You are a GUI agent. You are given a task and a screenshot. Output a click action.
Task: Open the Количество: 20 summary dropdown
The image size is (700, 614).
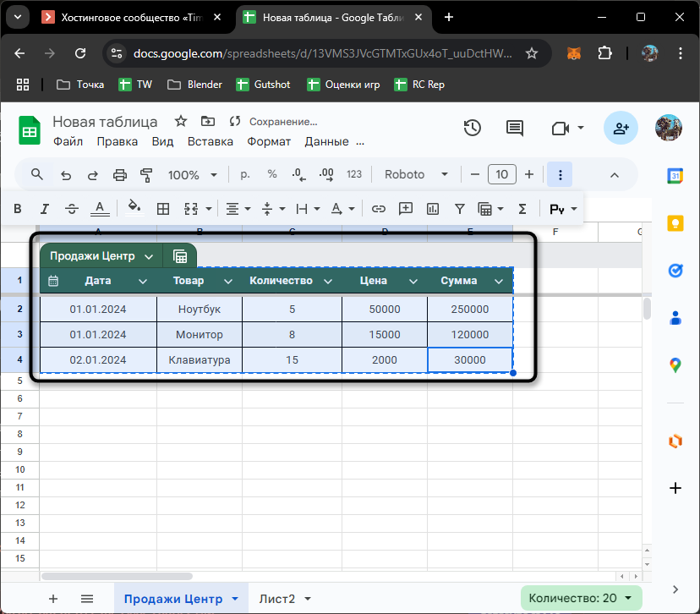[581, 598]
